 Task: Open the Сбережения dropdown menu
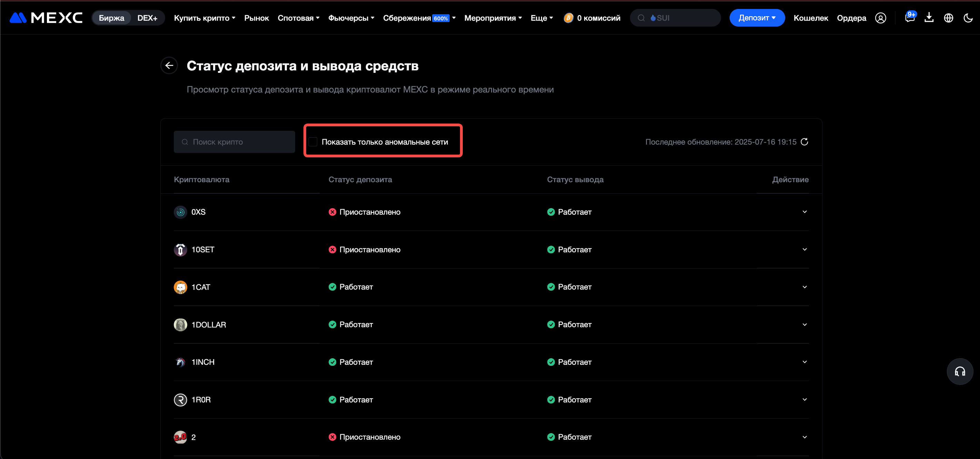(x=419, y=18)
